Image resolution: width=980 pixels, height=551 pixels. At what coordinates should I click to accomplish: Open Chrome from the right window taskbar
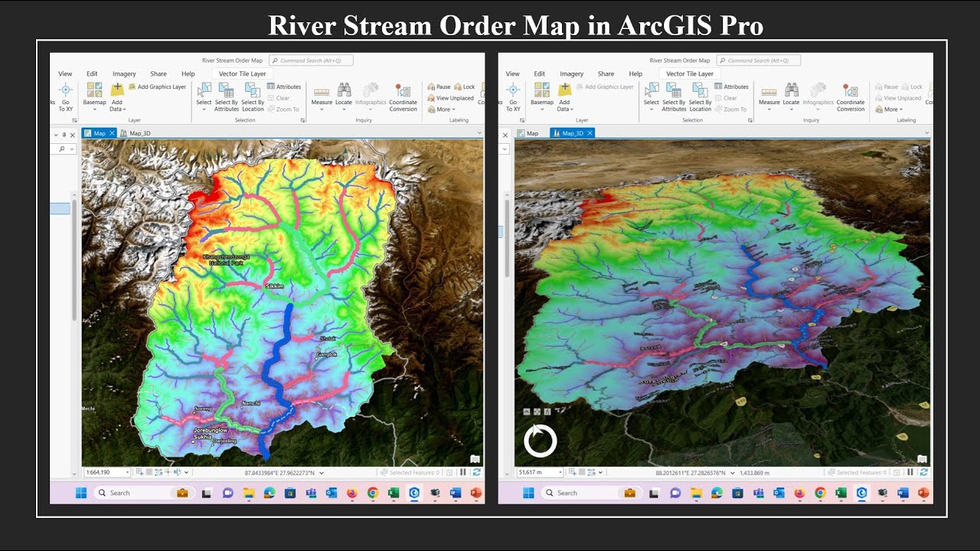pyautogui.click(x=820, y=493)
